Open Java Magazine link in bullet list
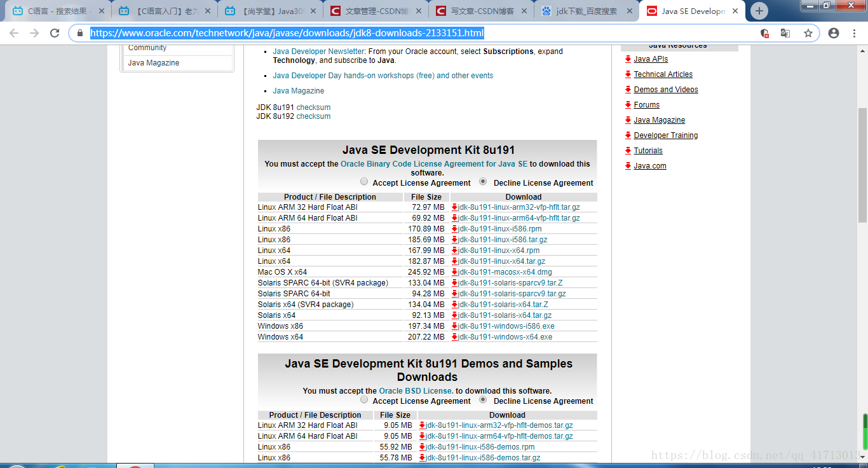868x468 pixels. click(x=299, y=91)
